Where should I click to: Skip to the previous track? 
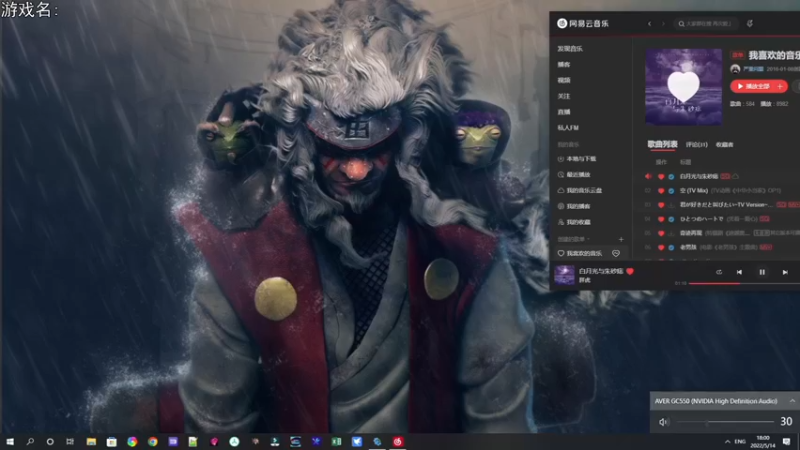739,272
